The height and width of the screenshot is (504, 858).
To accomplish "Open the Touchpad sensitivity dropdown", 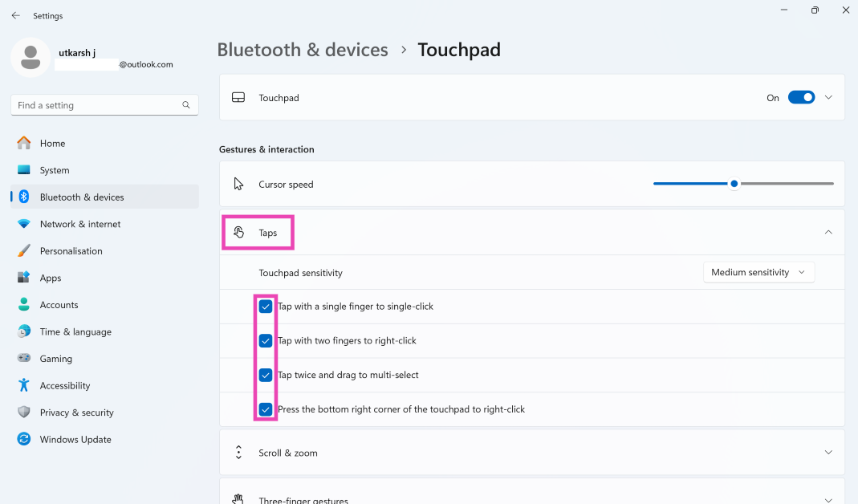I will (x=758, y=273).
